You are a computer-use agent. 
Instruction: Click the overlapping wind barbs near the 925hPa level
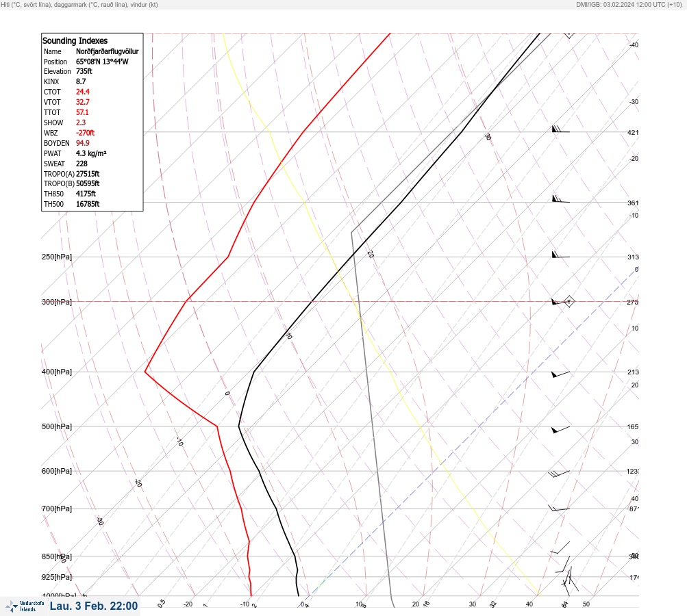[570, 579]
